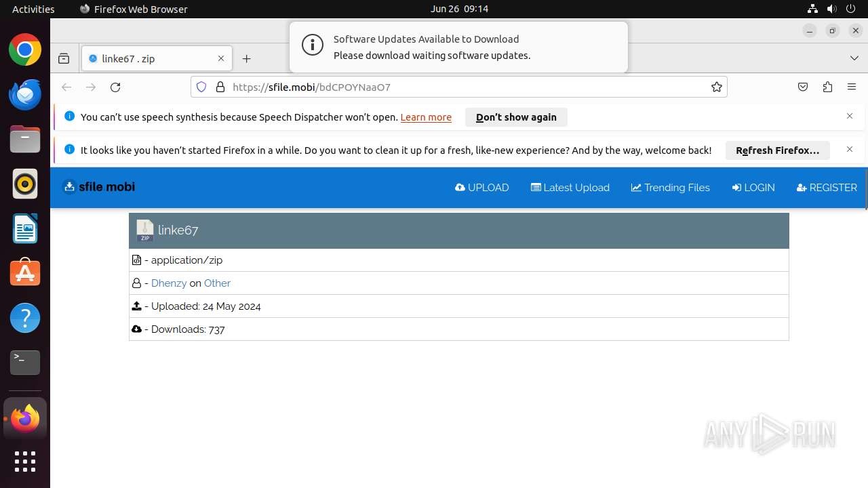Go back to previous page
This screenshot has width=868, height=488.
pos(66,87)
